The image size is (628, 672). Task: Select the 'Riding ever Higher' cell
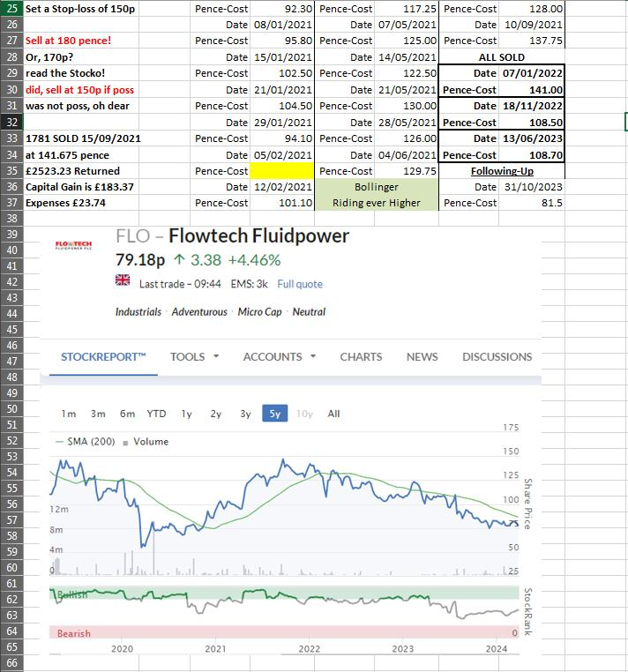pos(377,203)
